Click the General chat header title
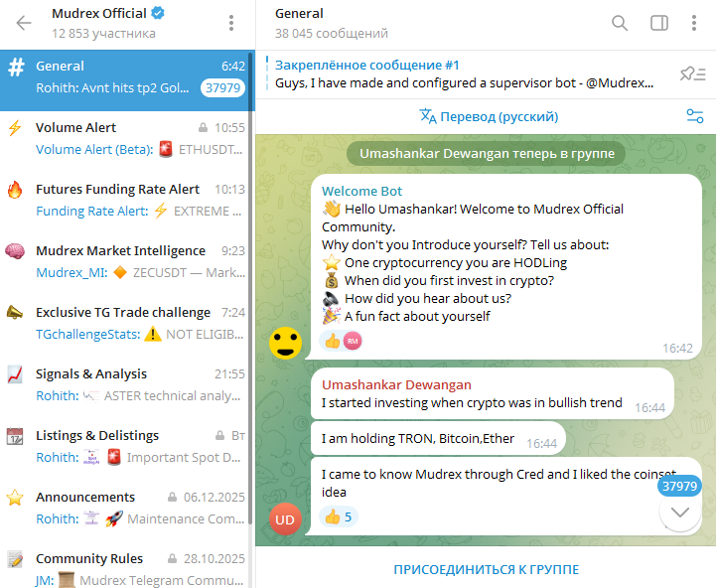The image size is (716, 588). click(299, 13)
